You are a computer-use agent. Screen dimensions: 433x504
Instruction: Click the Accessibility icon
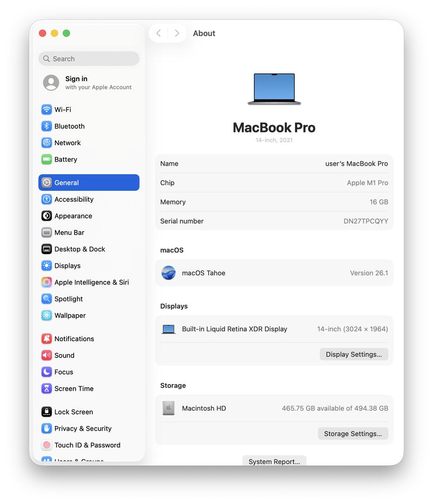point(47,199)
